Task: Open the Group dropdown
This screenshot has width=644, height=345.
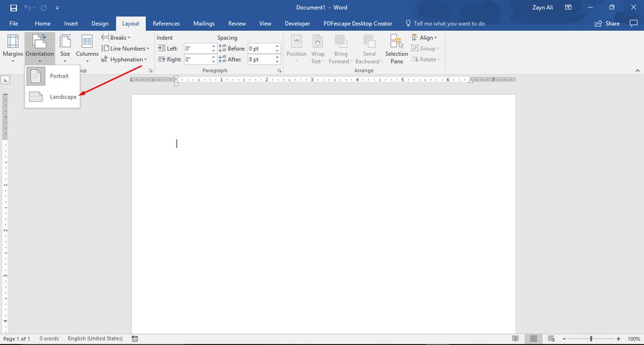Action: point(425,48)
